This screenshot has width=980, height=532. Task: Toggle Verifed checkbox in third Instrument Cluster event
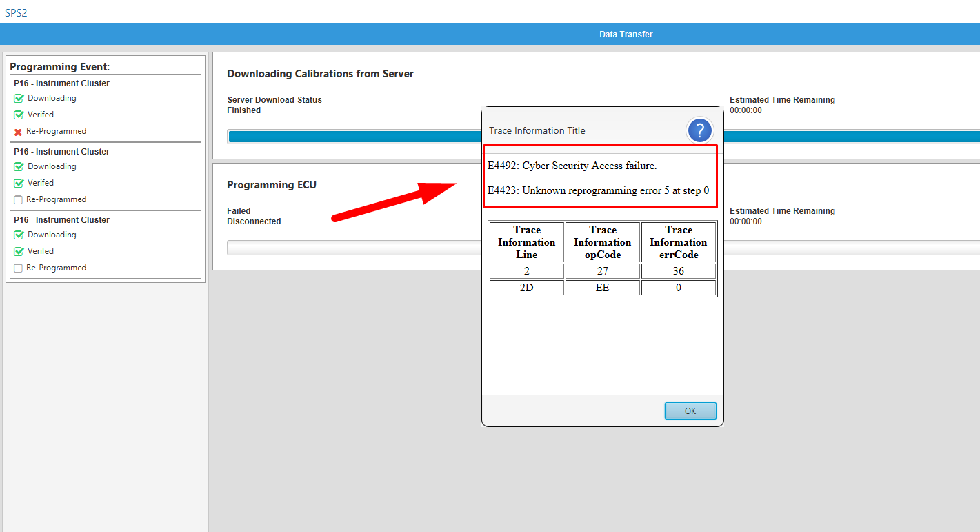19,252
